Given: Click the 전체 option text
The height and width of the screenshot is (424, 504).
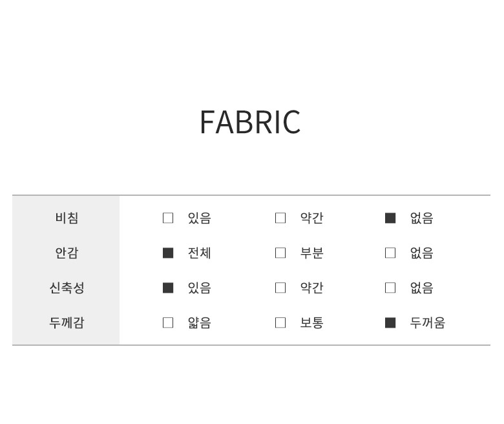Looking at the screenshot, I should tap(199, 253).
